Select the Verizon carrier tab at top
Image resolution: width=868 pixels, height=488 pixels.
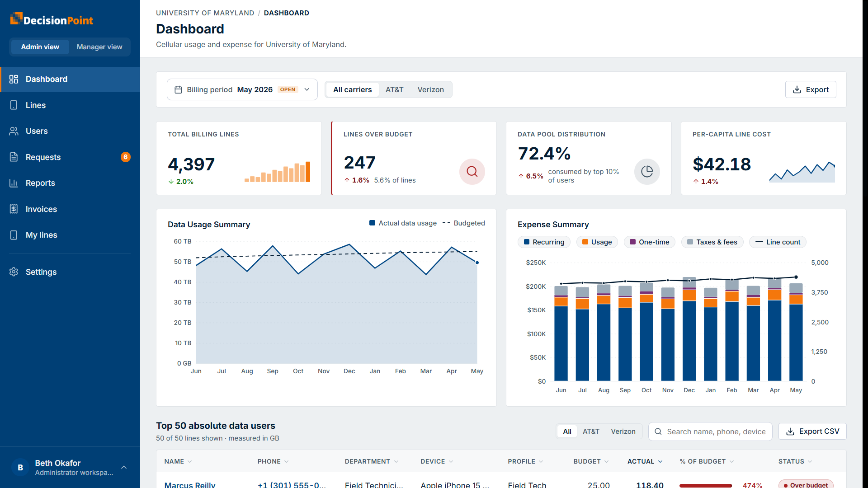(430, 89)
